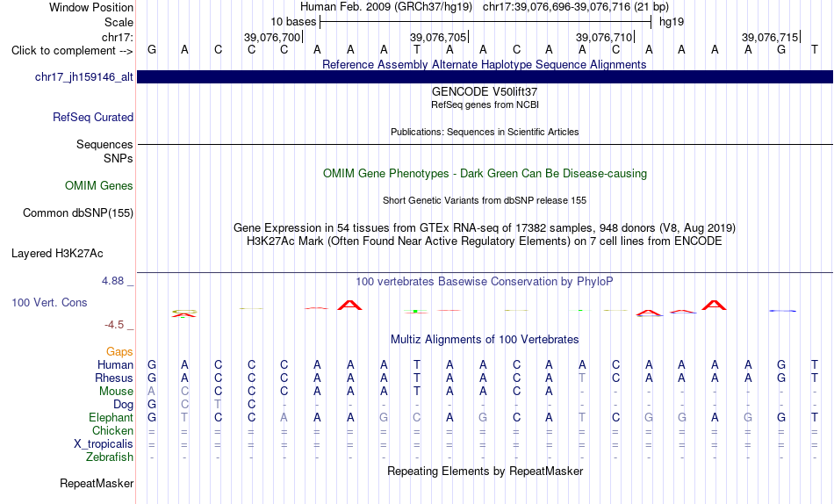Click 'Short Genetic Variants from dbSNP release 155'
Image resolution: width=834 pixels, height=504 pixels.
(484, 201)
